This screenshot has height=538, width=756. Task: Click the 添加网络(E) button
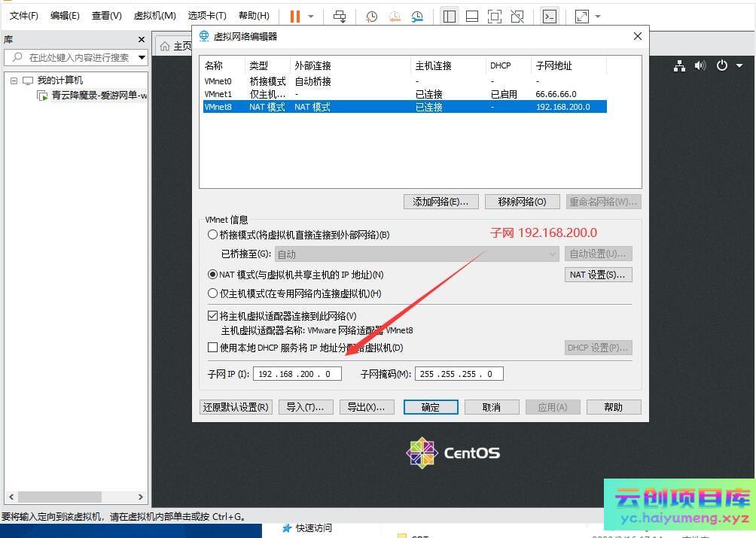(x=440, y=202)
